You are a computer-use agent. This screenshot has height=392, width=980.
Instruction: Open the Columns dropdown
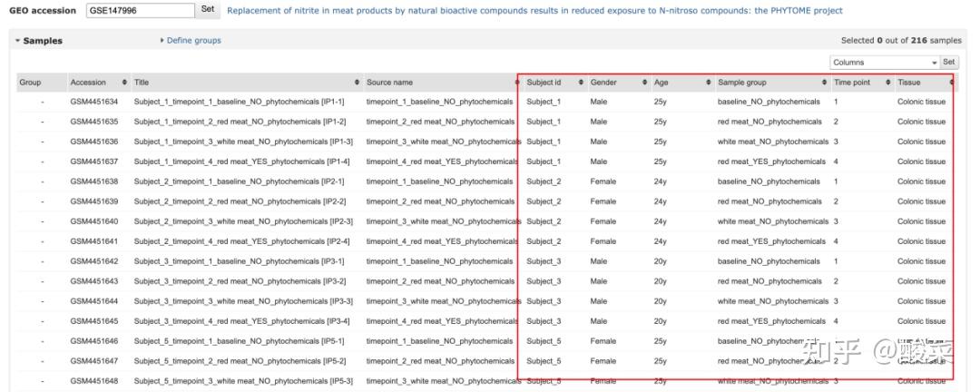pyautogui.click(x=884, y=63)
